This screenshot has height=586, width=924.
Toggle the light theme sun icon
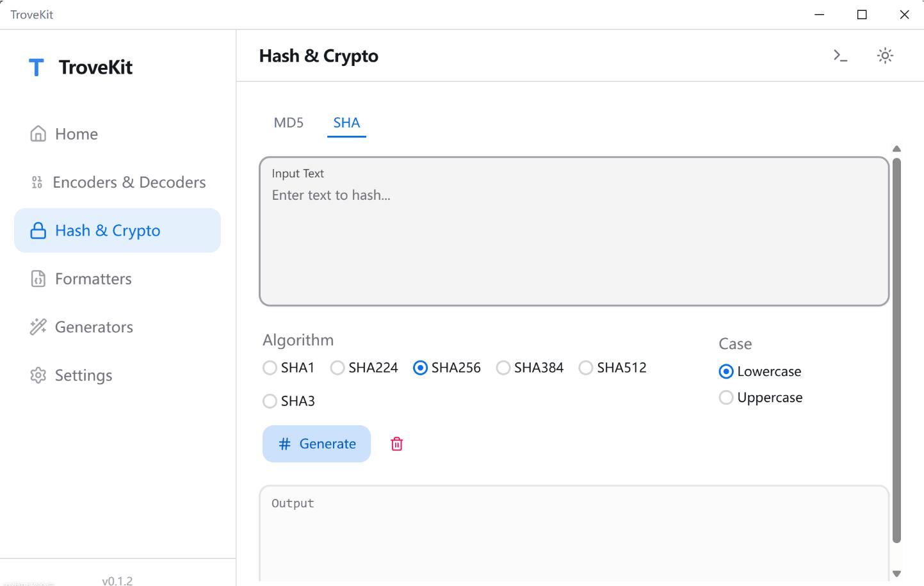click(885, 56)
